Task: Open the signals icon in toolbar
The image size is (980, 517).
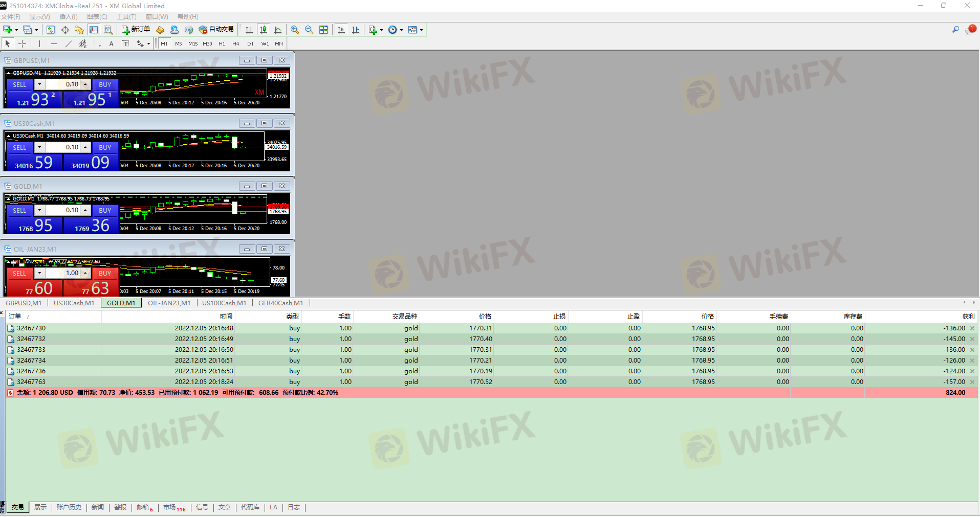Action: click(x=189, y=30)
